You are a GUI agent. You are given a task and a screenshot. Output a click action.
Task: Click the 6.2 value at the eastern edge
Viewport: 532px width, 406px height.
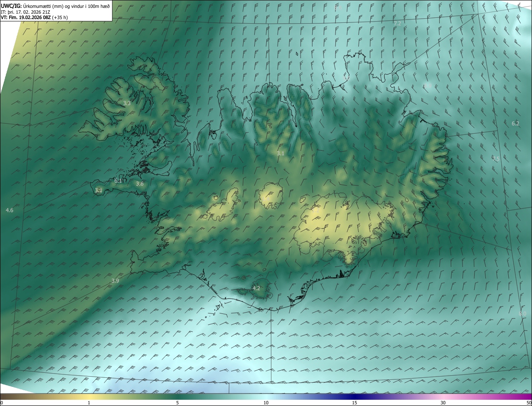tap(515, 123)
